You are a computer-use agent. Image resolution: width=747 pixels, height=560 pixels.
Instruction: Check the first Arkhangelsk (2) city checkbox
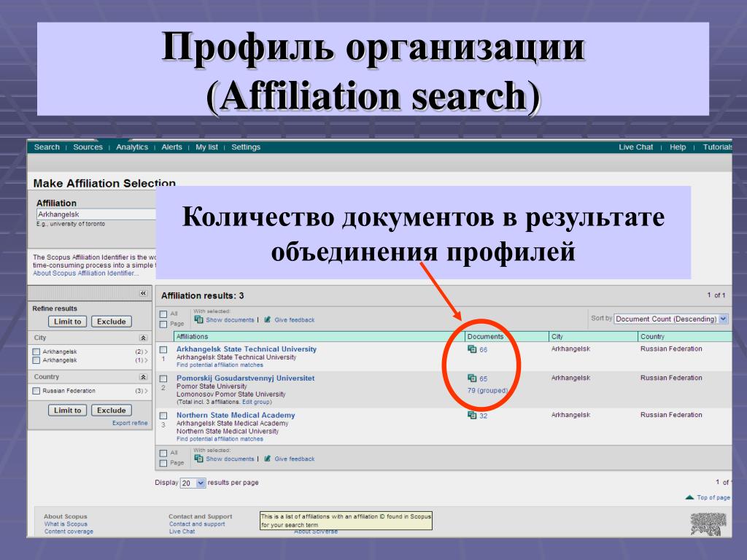pyautogui.click(x=36, y=351)
